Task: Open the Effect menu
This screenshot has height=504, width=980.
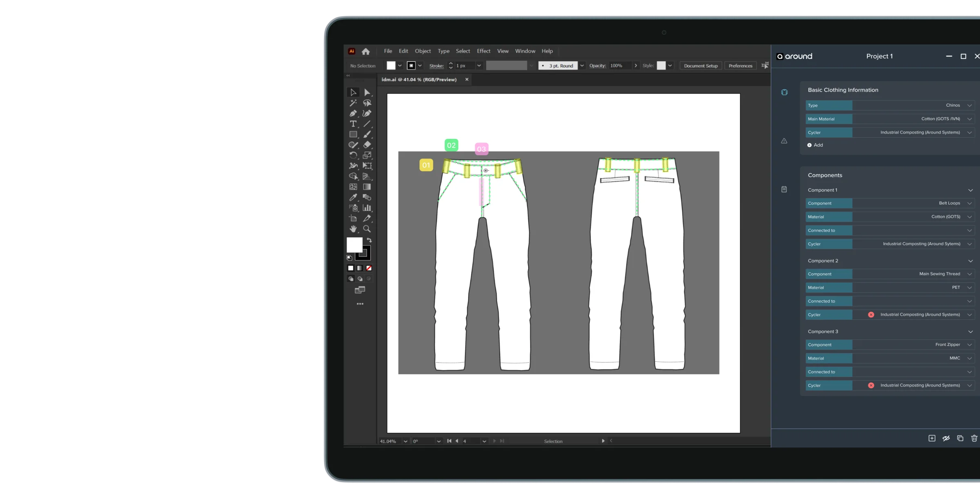Action: 483,51
